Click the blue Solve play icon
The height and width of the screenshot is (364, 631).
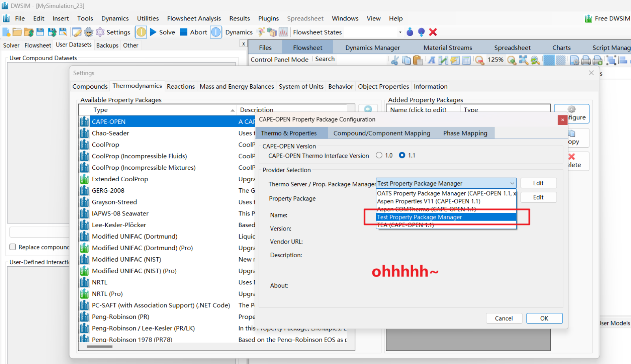(x=153, y=32)
